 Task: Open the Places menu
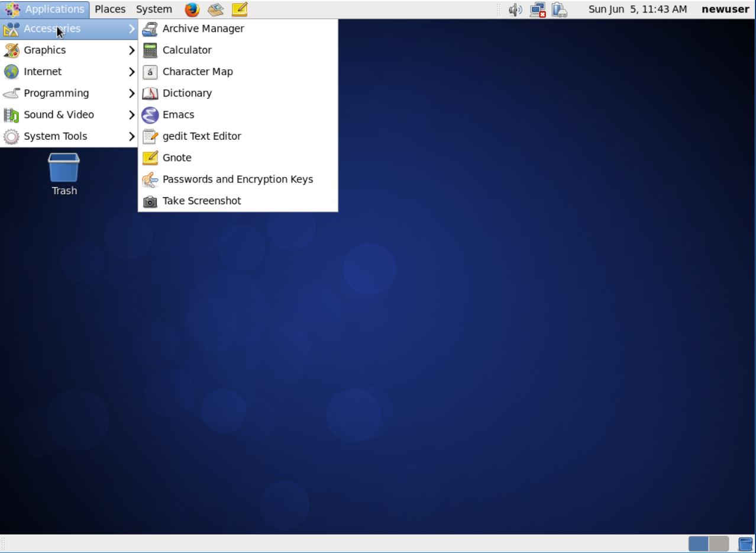point(110,9)
